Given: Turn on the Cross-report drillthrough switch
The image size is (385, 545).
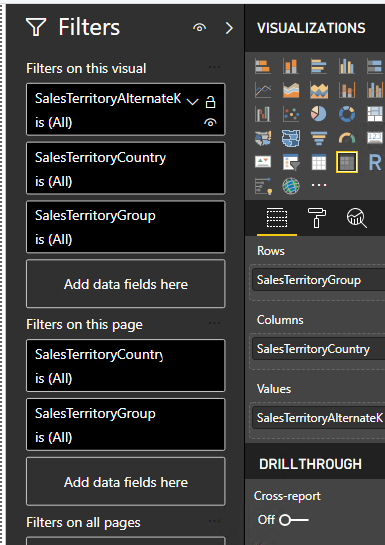Looking at the screenshot, I should click(x=294, y=520).
